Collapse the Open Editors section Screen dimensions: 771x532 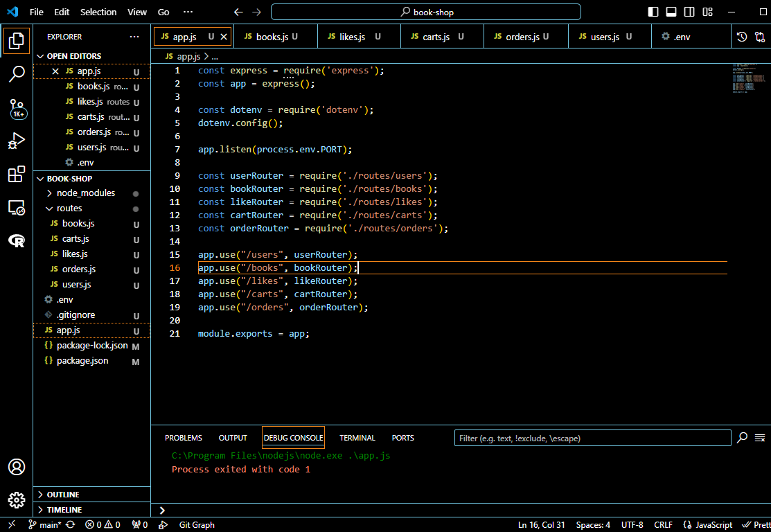[91, 56]
